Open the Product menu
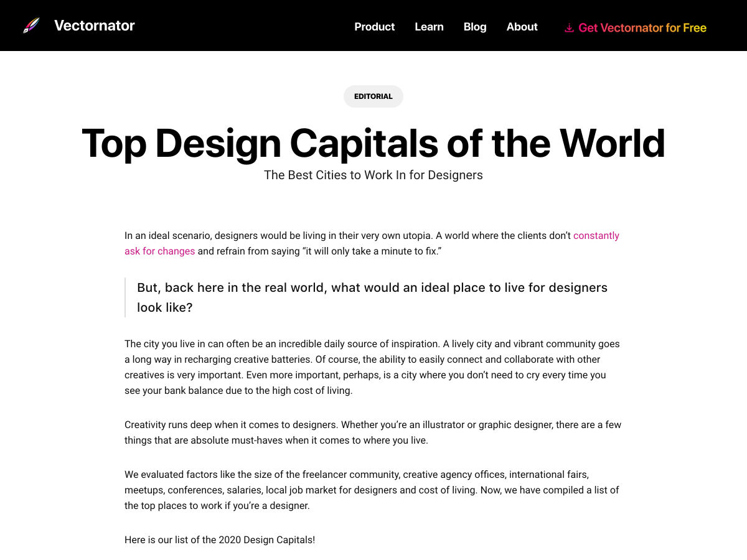747x560 pixels. coord(374,27)
